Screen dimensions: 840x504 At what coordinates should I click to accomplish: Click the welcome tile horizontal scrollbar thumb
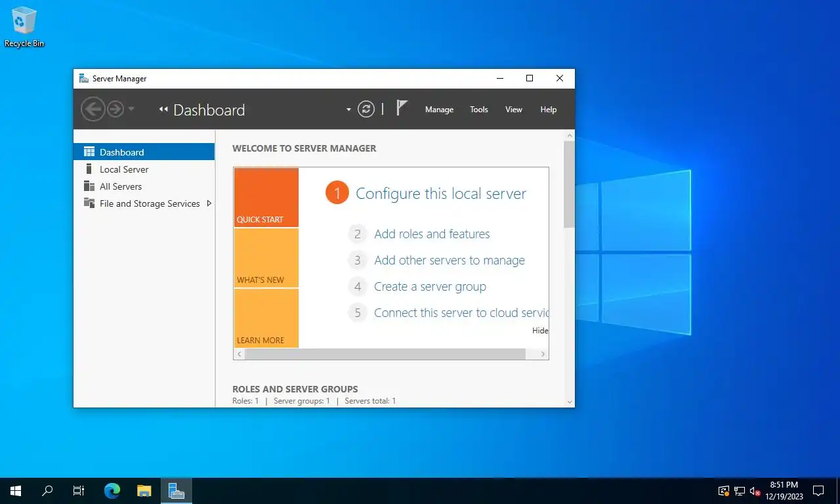[x=385, y=354]
